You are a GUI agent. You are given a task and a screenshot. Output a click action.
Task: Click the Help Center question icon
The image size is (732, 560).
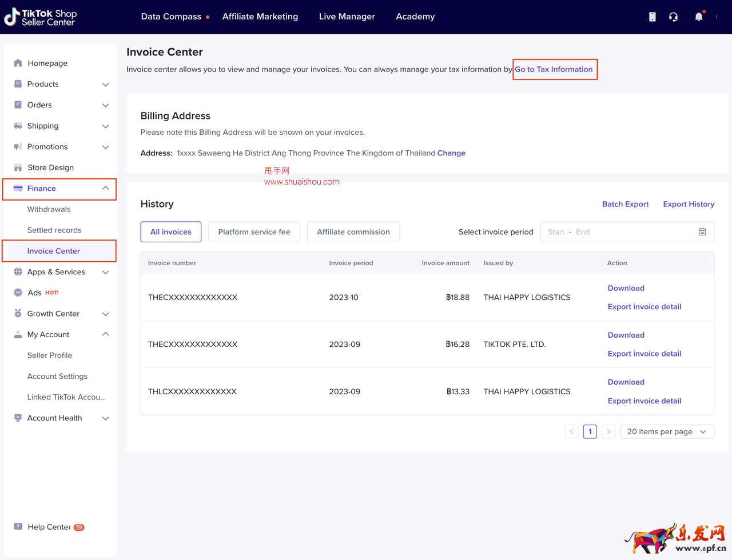click(18, 527)
